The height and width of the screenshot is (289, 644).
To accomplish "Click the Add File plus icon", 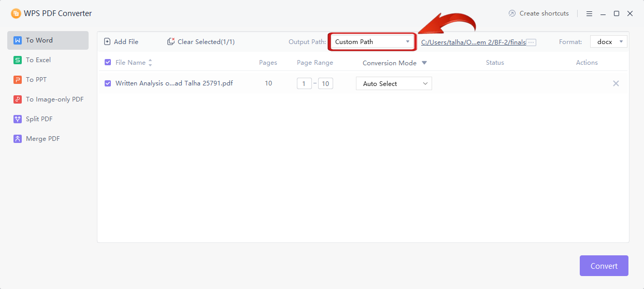I will (x=107, y=42).
